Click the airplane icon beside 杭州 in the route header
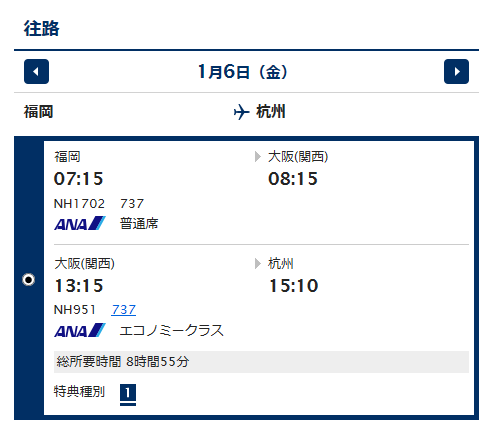The height and width of the screenshot is (425, 497). click(242, 112)
